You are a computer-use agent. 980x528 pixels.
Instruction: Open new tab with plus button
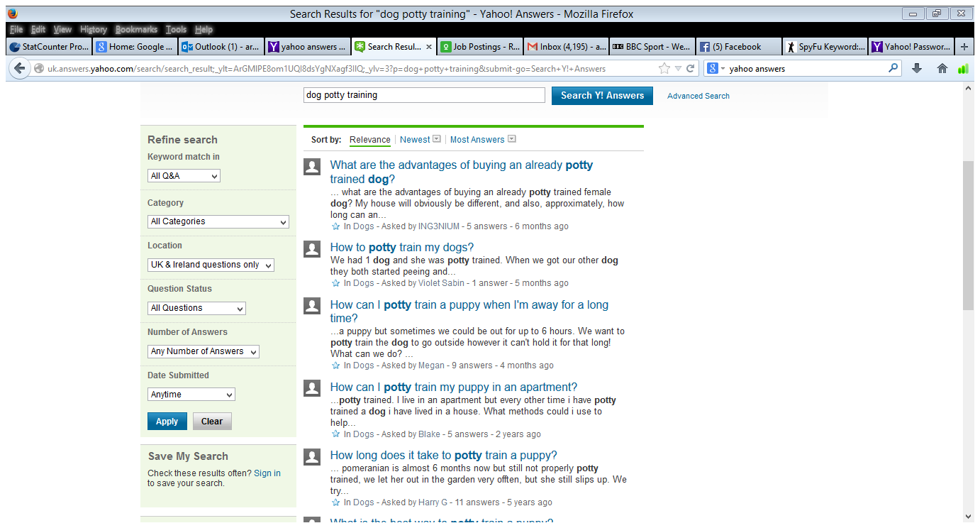coord(964,47)
